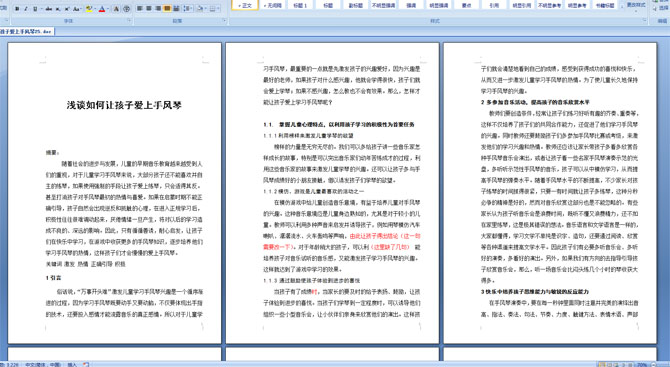This screenshot has width=670, height=367.
Task: Align paragraph text to the right
Action: click(158, 9)
